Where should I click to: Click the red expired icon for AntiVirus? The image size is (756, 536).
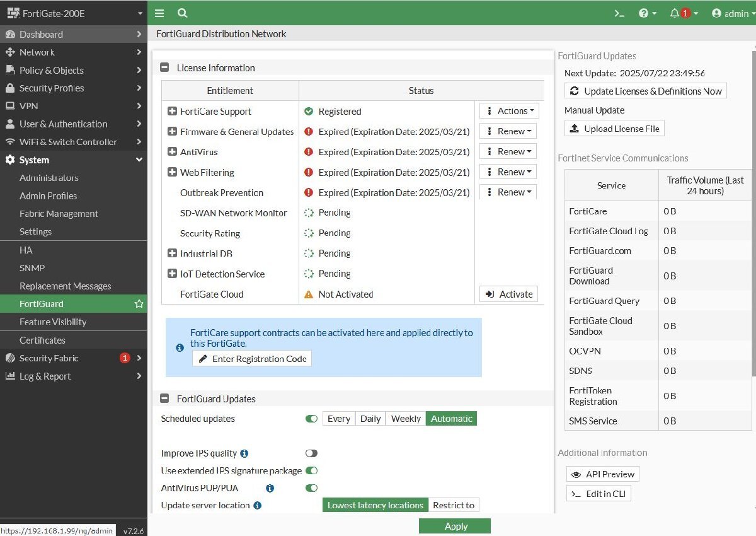point(309,152)
